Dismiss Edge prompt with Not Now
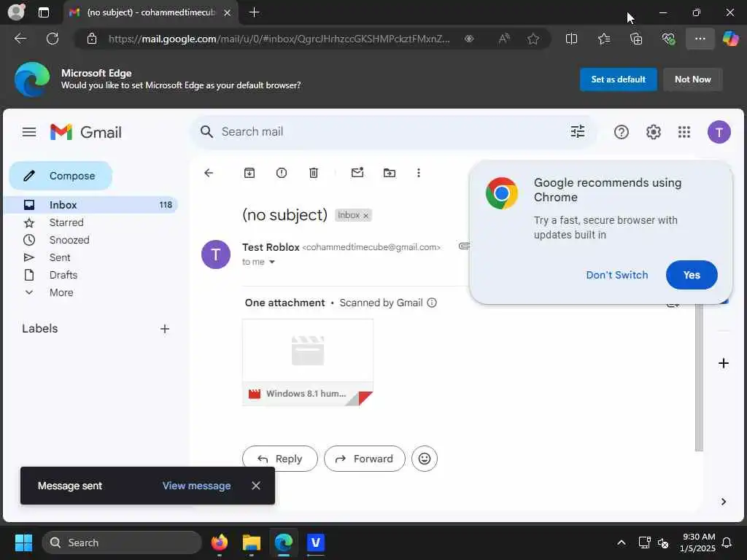 pos(693,79)
